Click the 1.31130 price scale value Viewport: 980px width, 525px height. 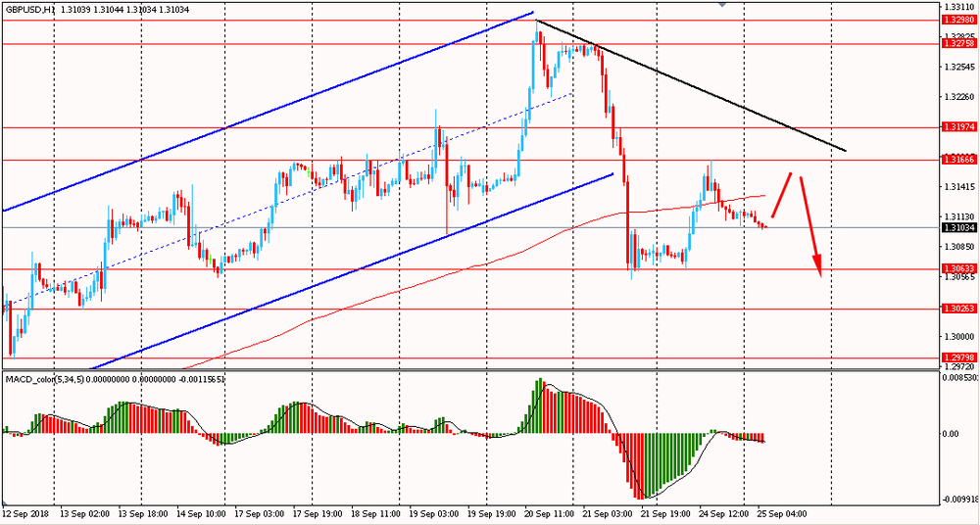click(x=960, y=216)
